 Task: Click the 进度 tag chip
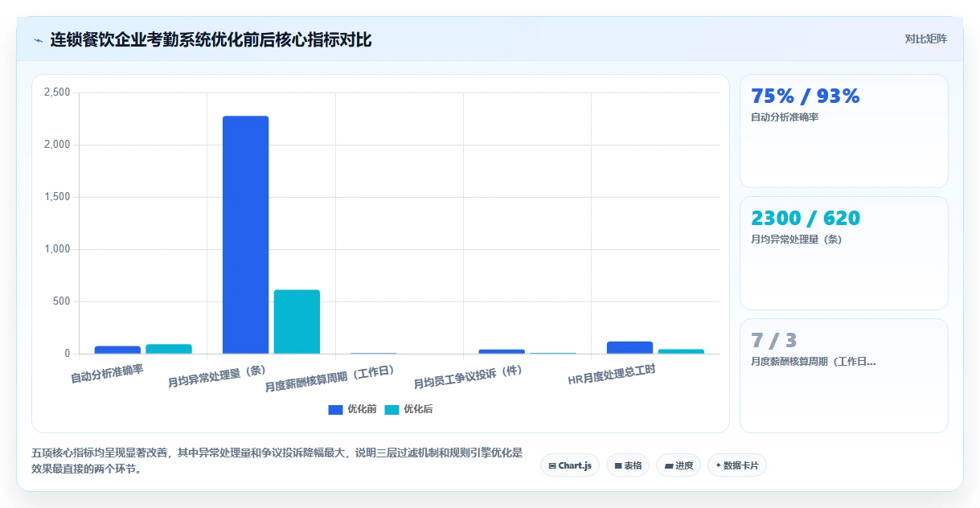click(x=679, y=465)
